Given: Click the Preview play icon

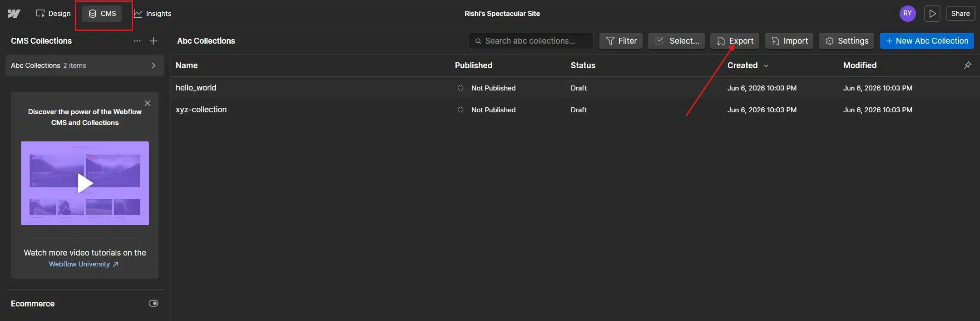Looking at the screenshot, I should pyautogui.click(x=932, y=14).
